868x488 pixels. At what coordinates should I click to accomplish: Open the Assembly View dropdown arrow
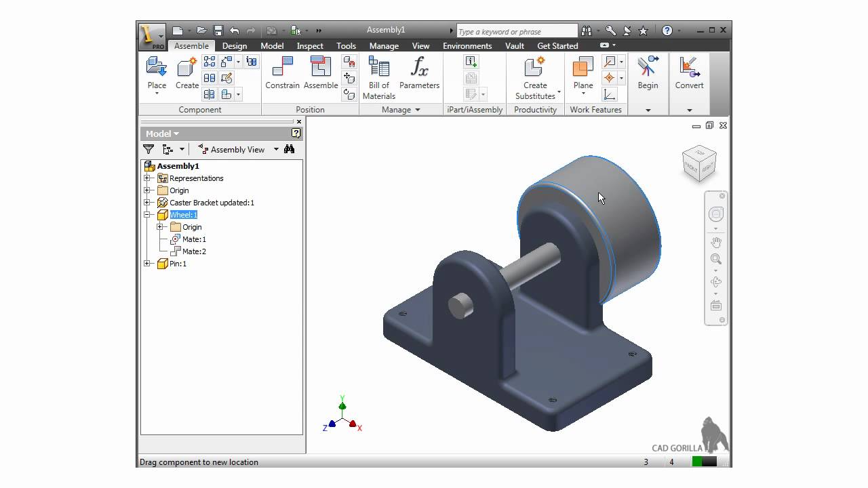[276, 150]
